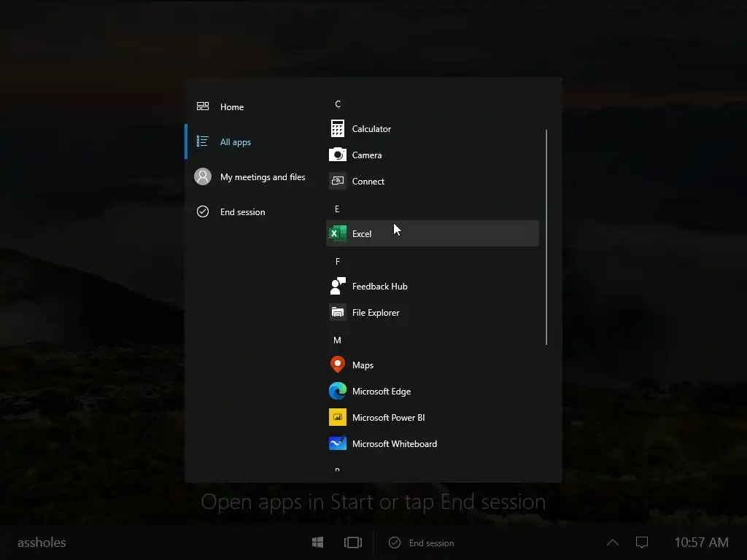
Task: Click the All apps list icon
Action: click(x=203, y=141)
